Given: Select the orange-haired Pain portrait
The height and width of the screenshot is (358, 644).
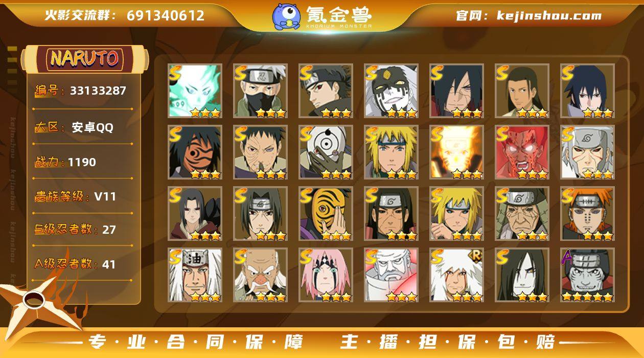Looking at the screenshot, I should (x=587, y=214).
